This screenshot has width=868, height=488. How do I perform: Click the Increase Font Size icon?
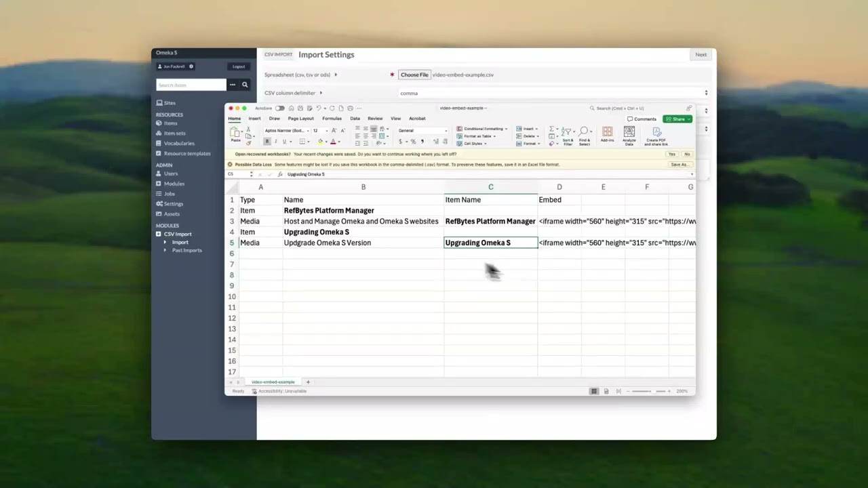334,130
